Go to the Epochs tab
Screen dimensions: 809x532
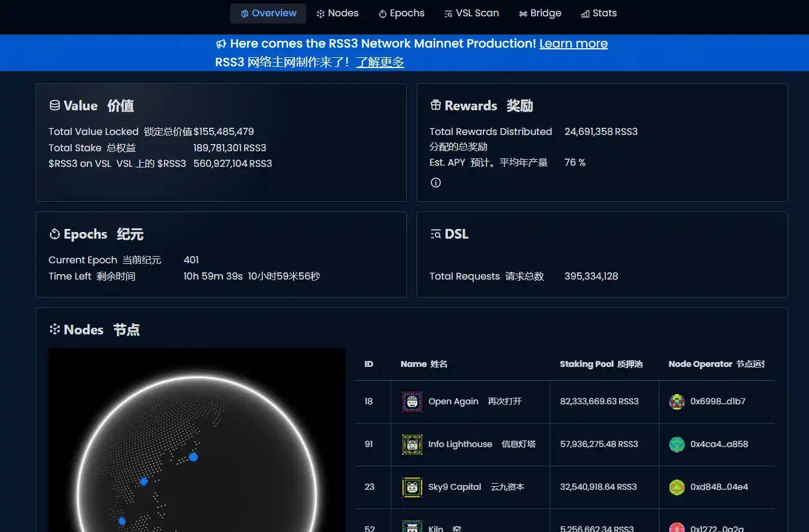coord(401,13)
